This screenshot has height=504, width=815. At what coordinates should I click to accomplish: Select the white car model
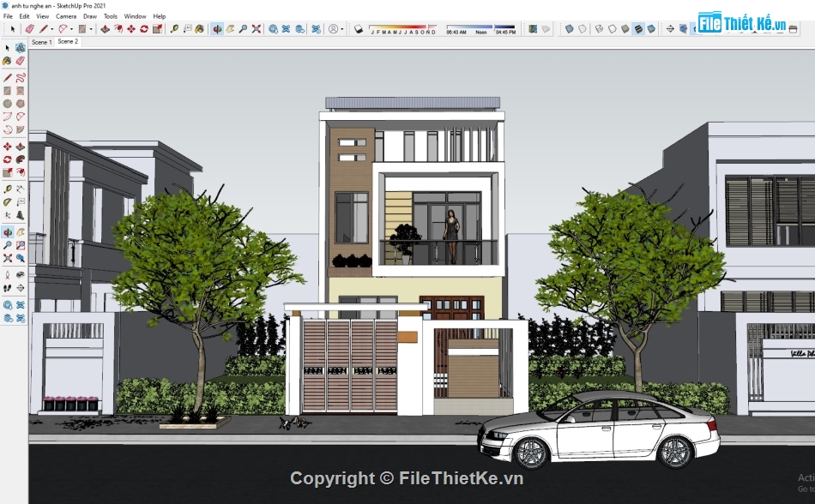coord(598,429)
